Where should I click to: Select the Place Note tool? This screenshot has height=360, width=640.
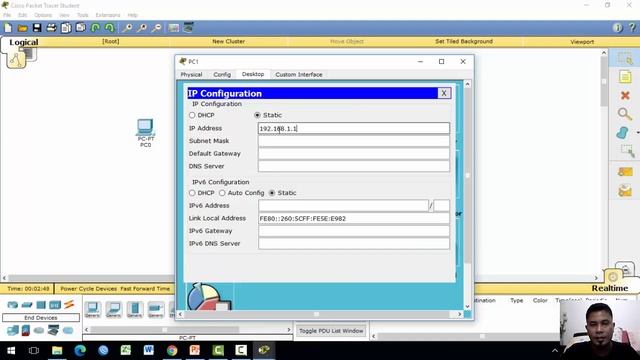click(x=625, y=77)
